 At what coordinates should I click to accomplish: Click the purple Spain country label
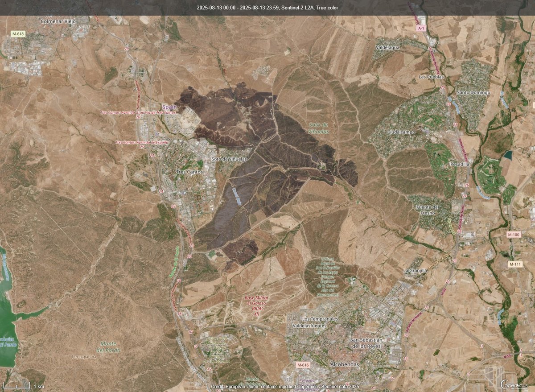[x=169, y=107]
